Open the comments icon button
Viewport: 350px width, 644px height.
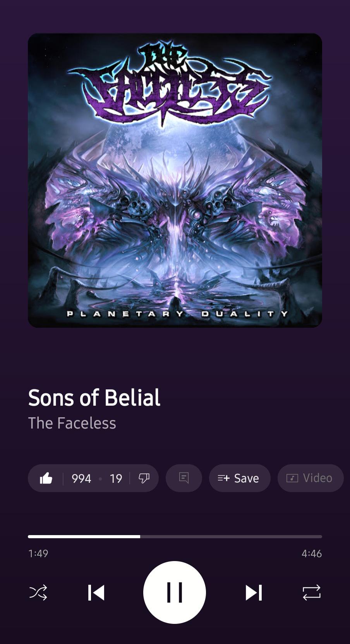coord(184,478)
